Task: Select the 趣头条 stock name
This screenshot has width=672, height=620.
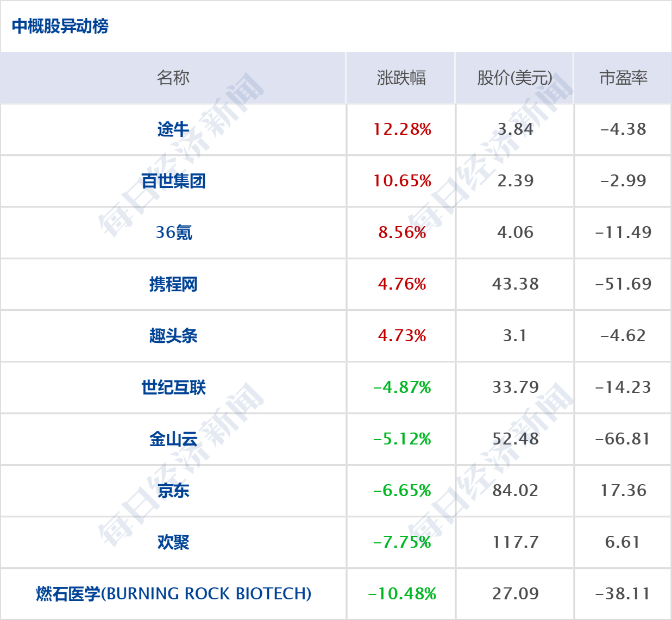Action: point(173,336)
